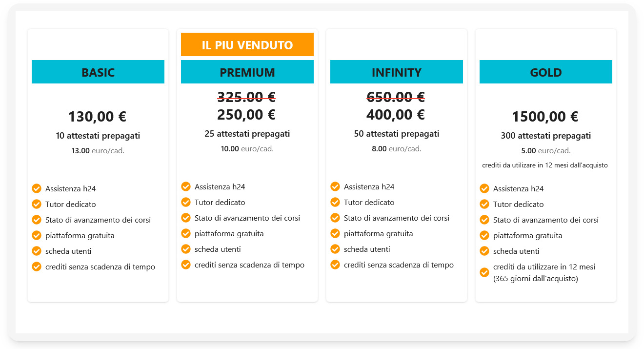This screenshot has width=644, height=349.
Task: Click checkmark next to scheda utenti in GOLD
Action: tap(484, 251)
